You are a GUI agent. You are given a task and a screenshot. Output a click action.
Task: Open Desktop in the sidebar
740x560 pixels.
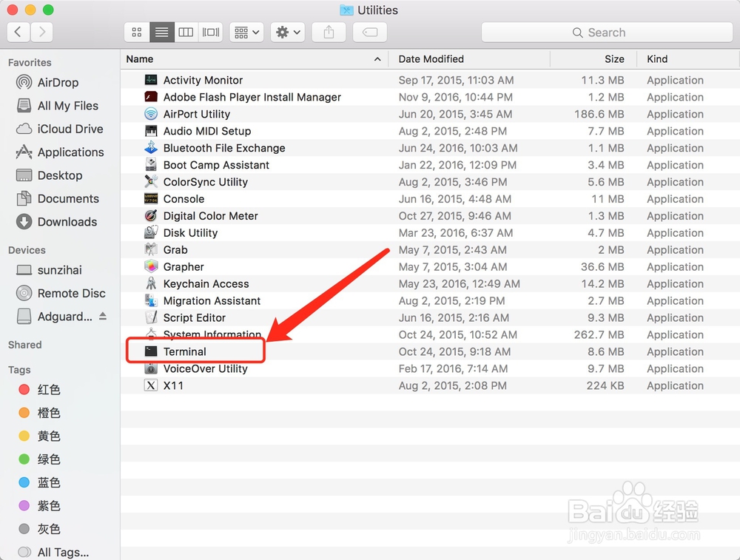[x=59, y=175]
